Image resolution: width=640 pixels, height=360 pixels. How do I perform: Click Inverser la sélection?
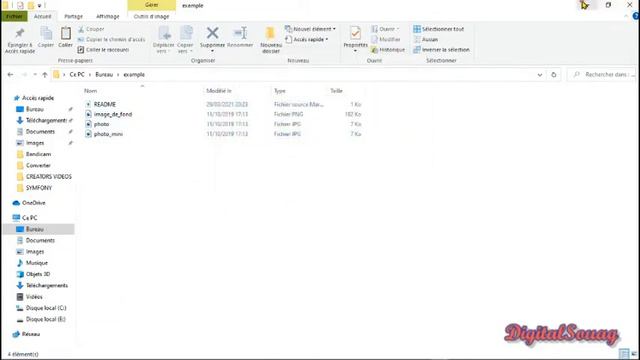pos(441,50)
